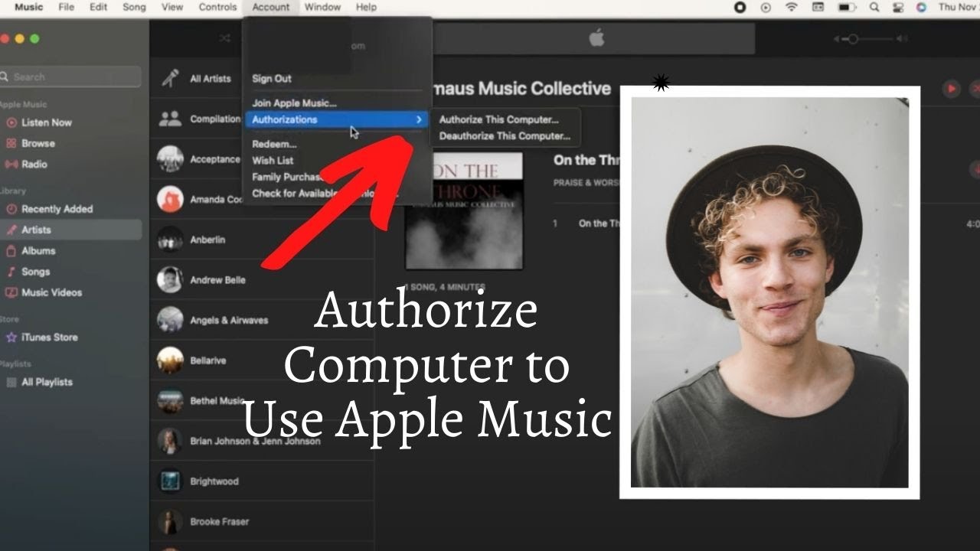Click the iTunes Store star icon
The height and width of the screenshot is (551, 980).
(x=11, y=337)
